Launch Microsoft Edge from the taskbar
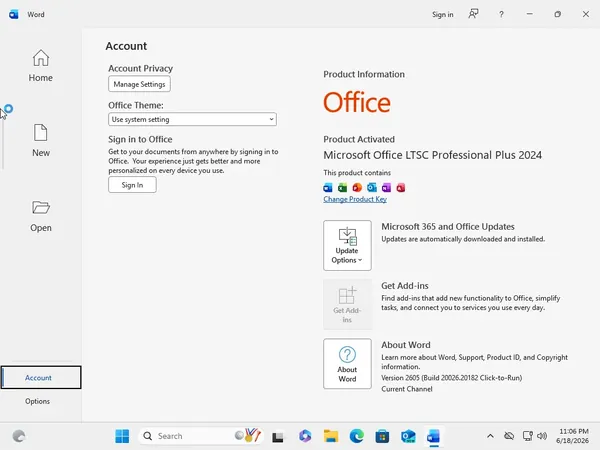600x450 pixels. coord(356,436)
